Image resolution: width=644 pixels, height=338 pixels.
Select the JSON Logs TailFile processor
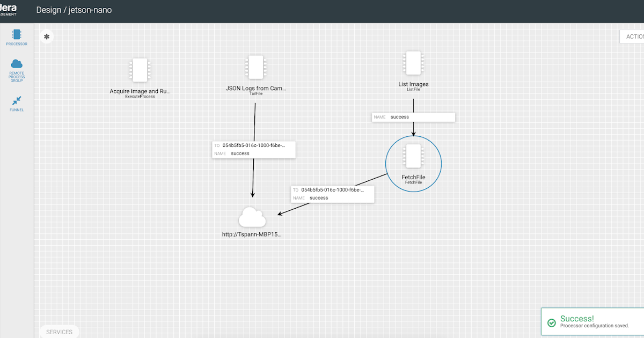click(x=255, y=66)
